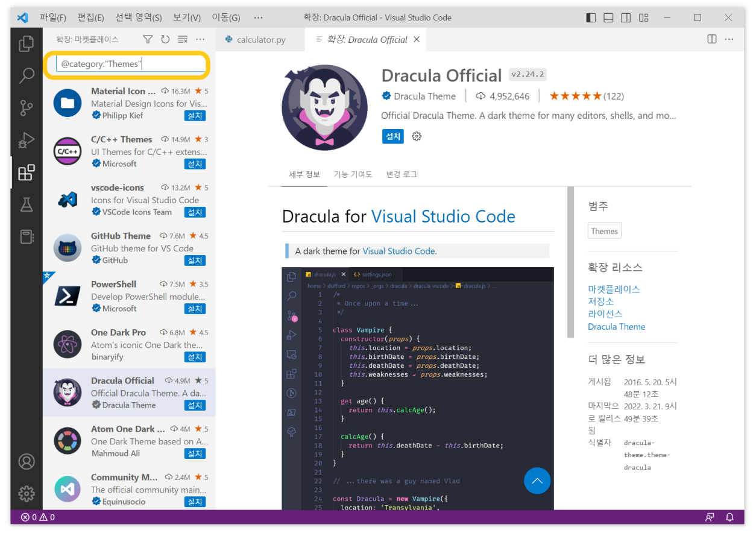The width and height of the screenshot is (756, 536).
Task: Open the Run and Debug view
Action: click(x=27, y=140)
